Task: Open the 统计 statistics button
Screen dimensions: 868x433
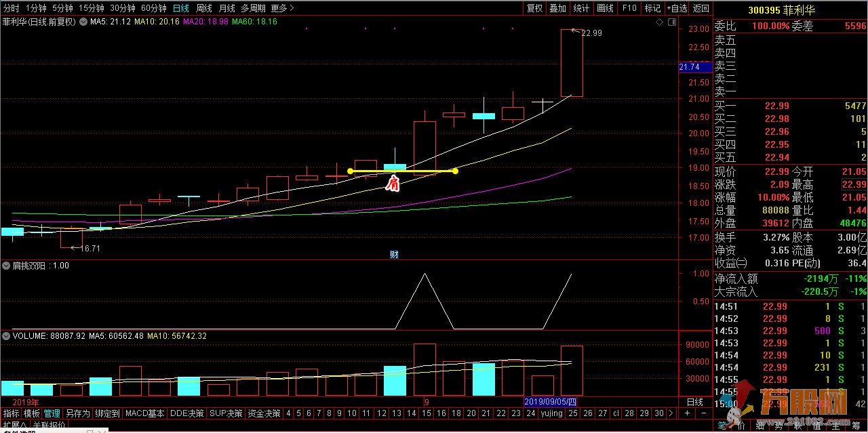Action: click(x=581, y=8)
